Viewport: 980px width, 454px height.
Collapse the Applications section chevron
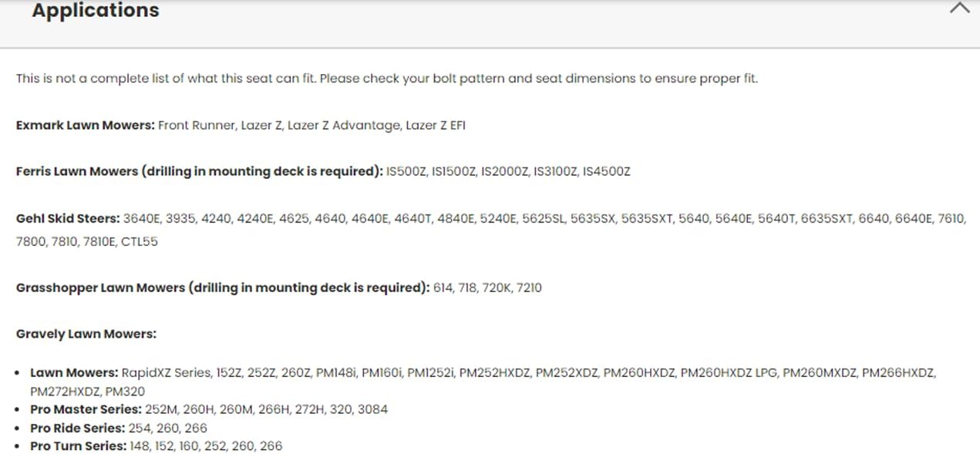coord(959,9)
